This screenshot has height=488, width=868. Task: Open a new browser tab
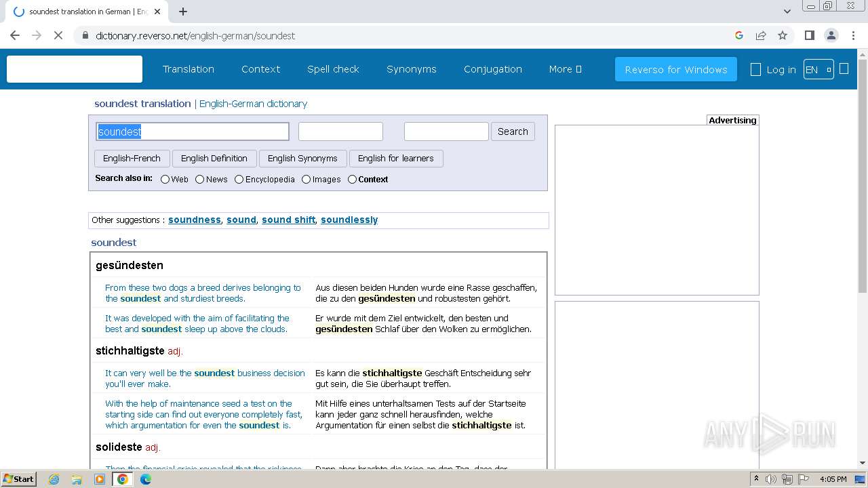(183, 12)
